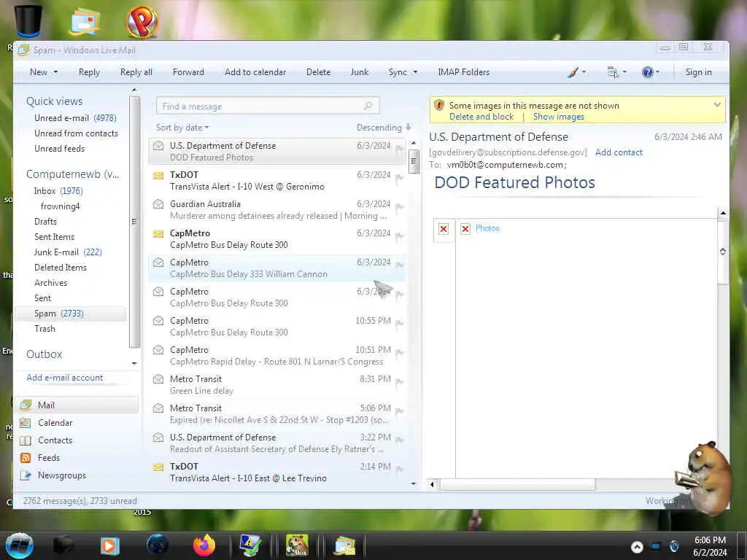Open the paintbrush colorizer icon in toolbar
Image resolution: width=747 pixels, height=560 pixels.
click(x=573, y=72)
